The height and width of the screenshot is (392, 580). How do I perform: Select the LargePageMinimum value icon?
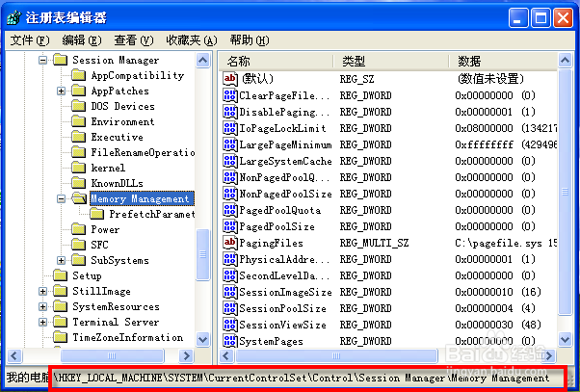tap(229, 144)
